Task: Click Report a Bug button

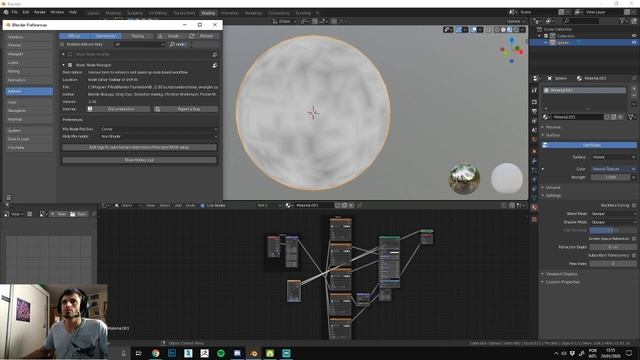Action: 186,109
